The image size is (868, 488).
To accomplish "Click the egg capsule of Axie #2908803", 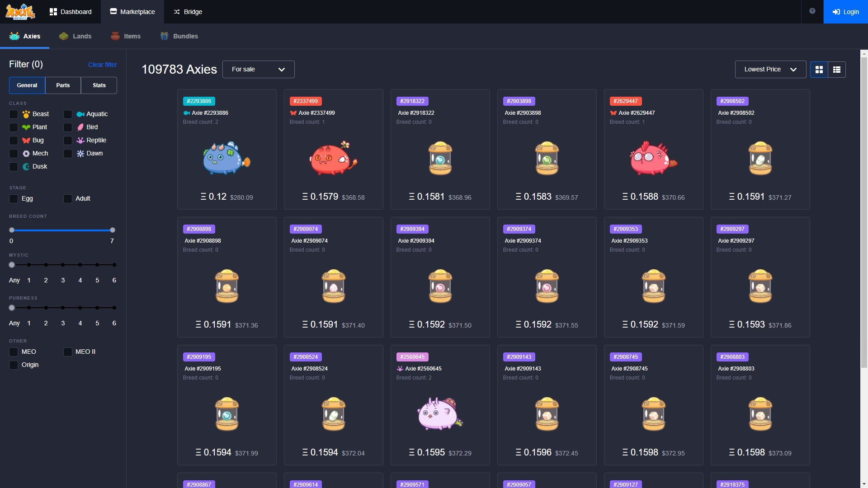I will coord(760,414).
